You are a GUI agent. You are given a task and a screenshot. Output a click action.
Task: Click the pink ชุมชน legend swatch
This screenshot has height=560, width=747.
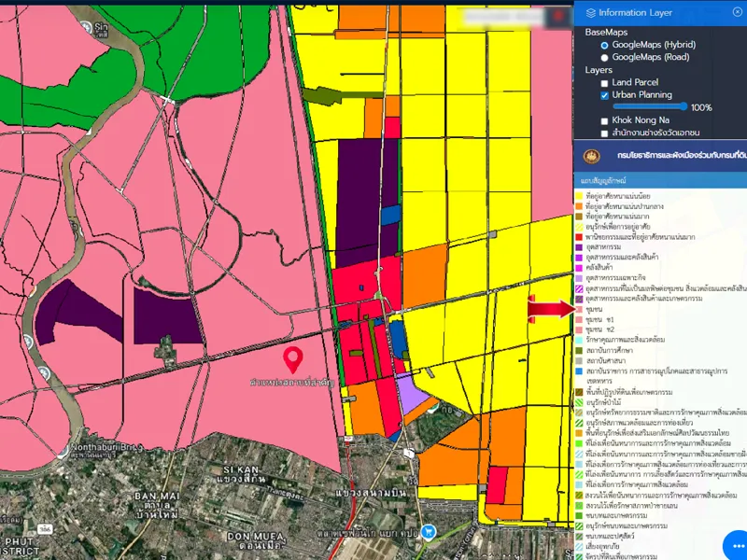coord(579,309)
